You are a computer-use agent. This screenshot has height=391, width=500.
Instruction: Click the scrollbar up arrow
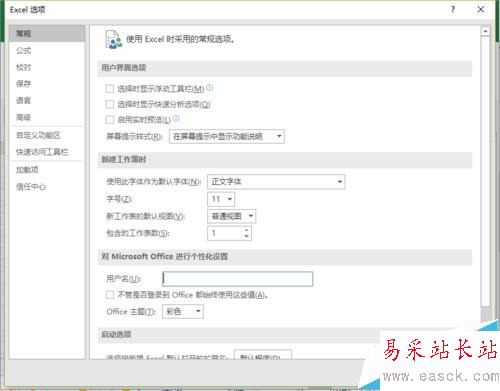(485, 31)
